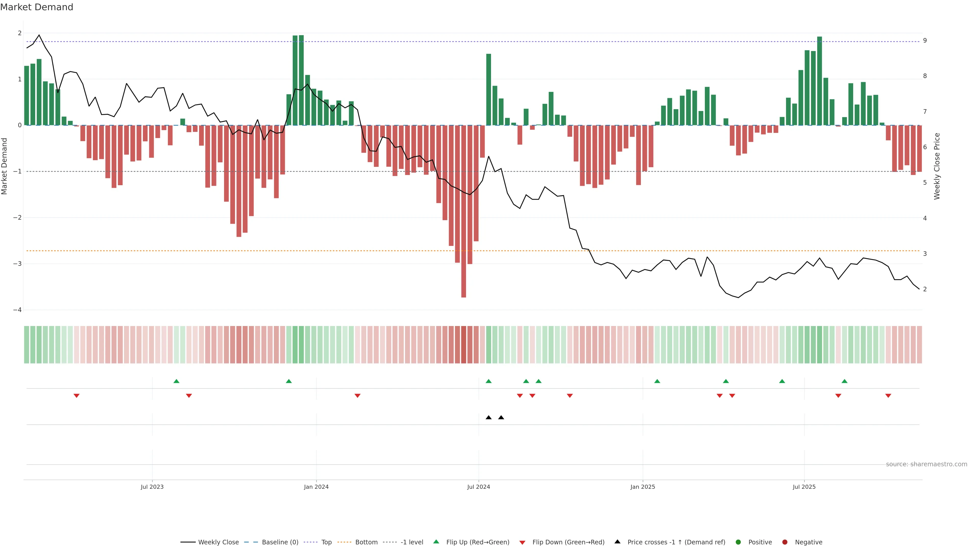Viewport: 980px width, 551px height.
Task: Hide the Top dotted line via legend
Action: pyautogui.click(x=326, y=542)
